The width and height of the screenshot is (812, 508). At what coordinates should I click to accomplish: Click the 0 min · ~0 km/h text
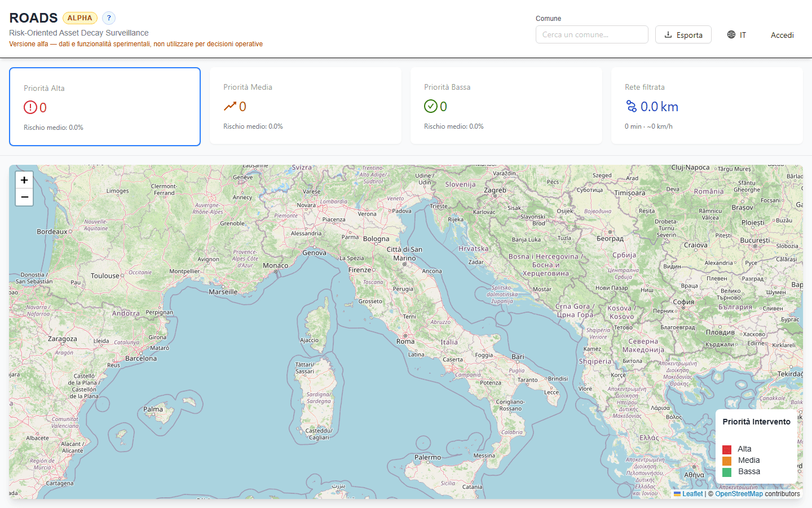coord(648,126)
